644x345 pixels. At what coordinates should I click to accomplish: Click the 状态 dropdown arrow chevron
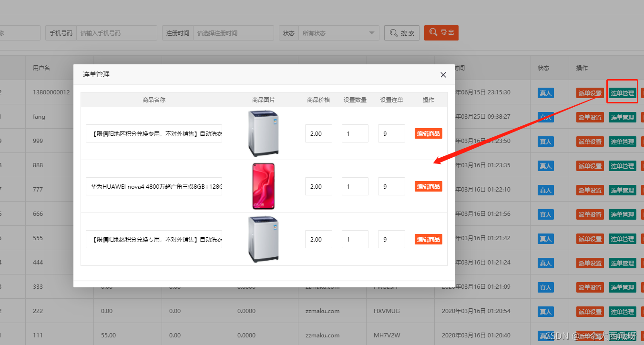(x=370, y=32)
